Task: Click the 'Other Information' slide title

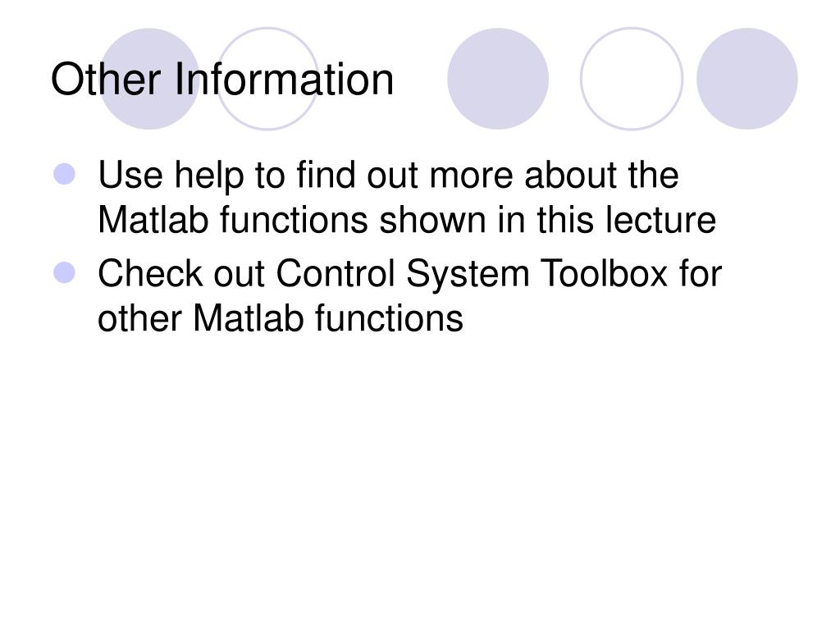Action: click(x=222, y=80)
